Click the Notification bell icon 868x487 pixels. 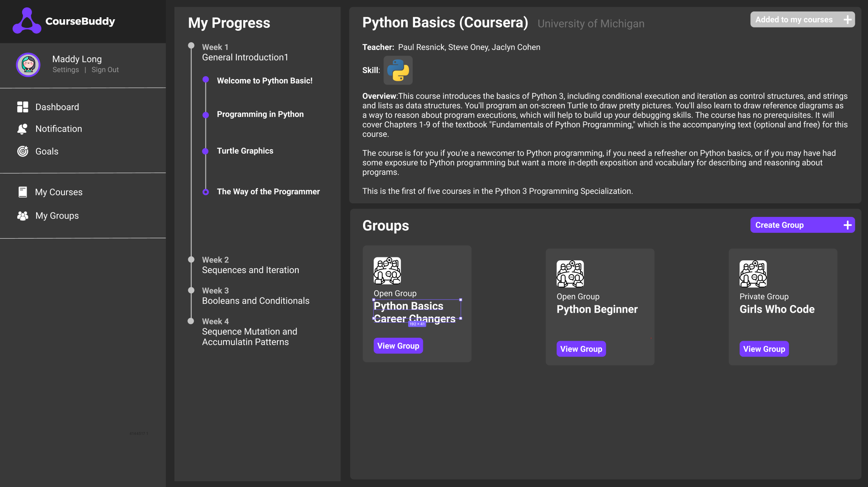(x=23, y=129)
